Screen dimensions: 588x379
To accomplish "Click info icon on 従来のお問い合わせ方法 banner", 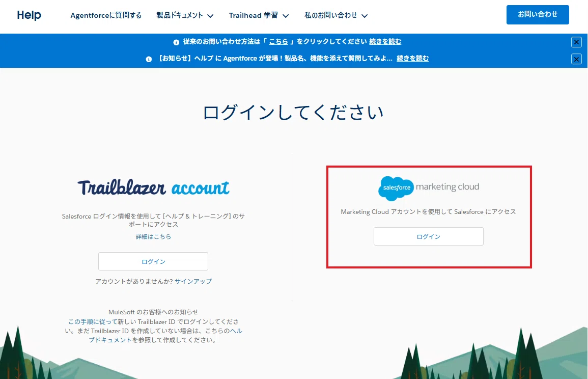I will point(176,42).
